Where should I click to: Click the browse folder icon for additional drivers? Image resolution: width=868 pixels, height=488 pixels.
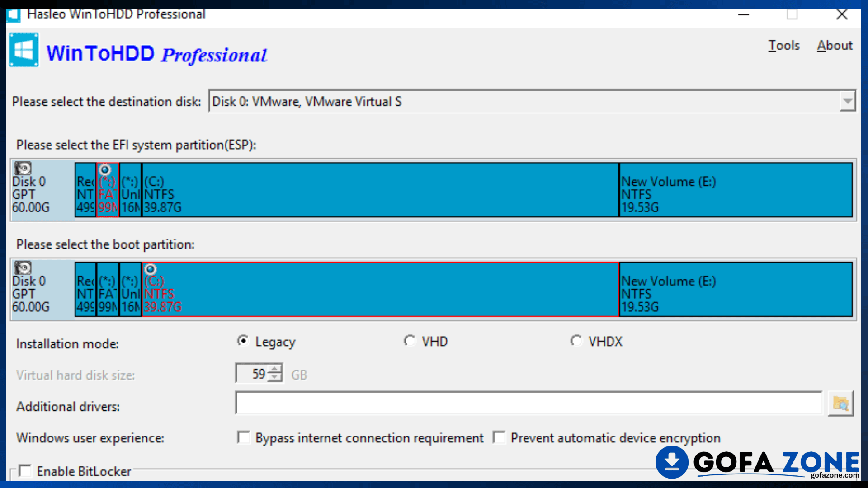[840, 404]
